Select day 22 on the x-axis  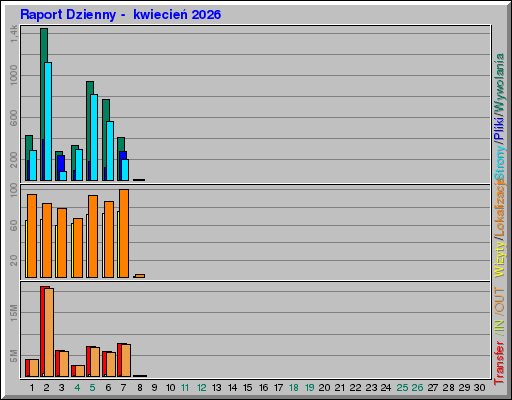coord(355,388)
